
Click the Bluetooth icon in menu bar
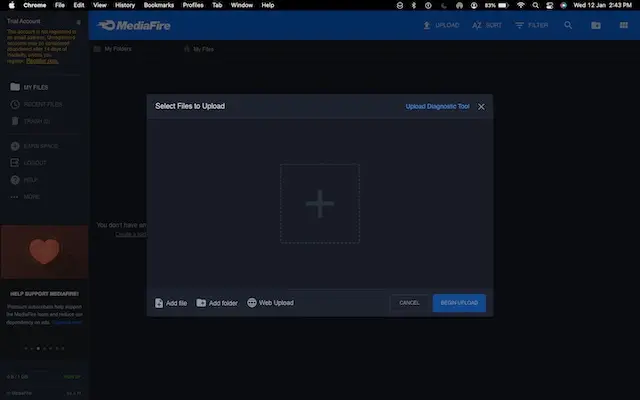(413, 5)
